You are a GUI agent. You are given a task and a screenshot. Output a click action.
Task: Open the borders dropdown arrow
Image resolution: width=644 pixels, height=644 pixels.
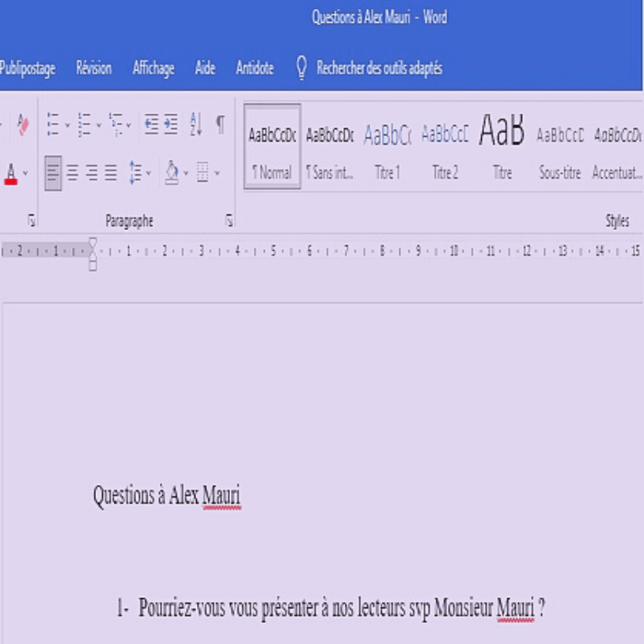[217, 172]
